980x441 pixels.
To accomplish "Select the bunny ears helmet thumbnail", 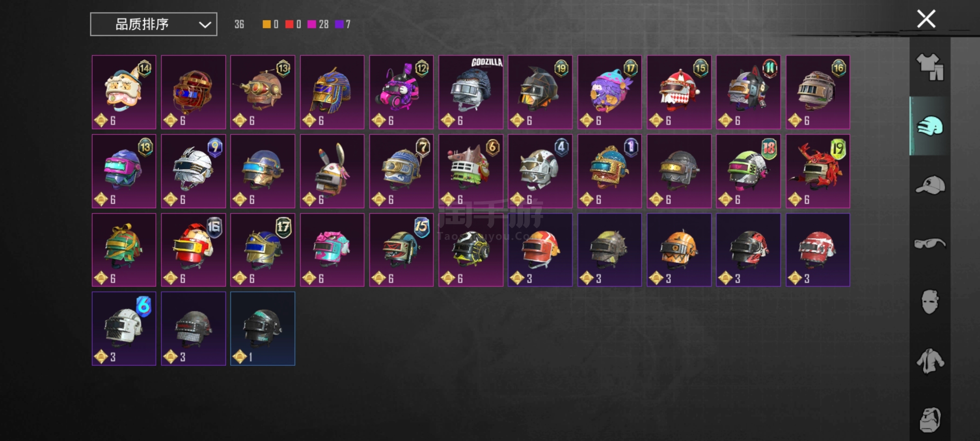I will [332, 171].
